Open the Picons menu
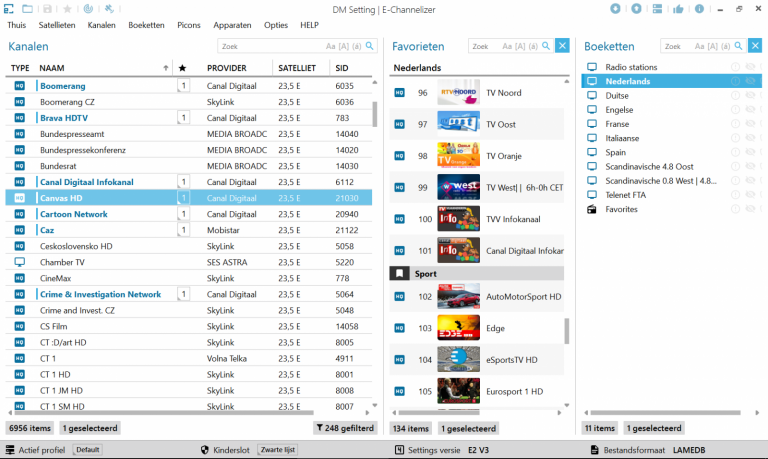This screenshot has height=459, width=768. (x=189, y=24)
